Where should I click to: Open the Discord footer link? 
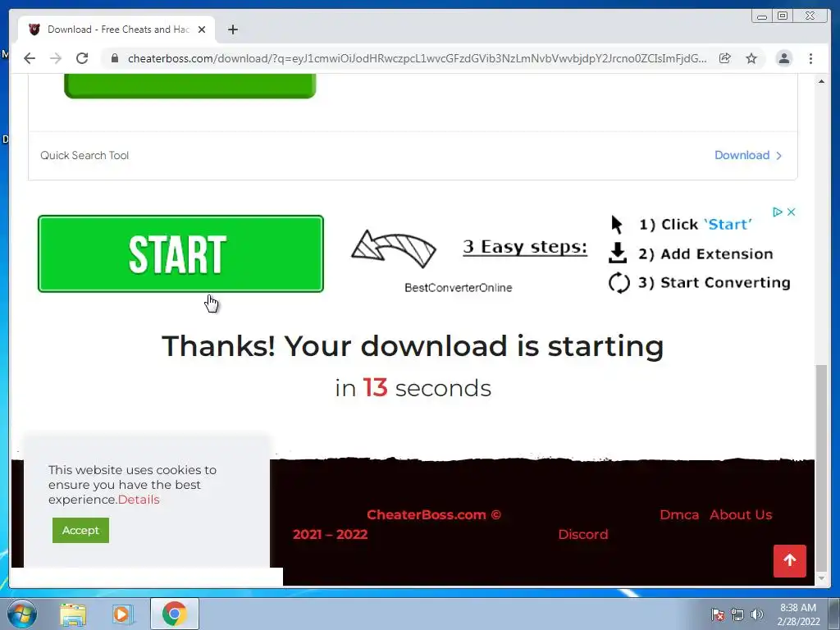pos(583,535)
